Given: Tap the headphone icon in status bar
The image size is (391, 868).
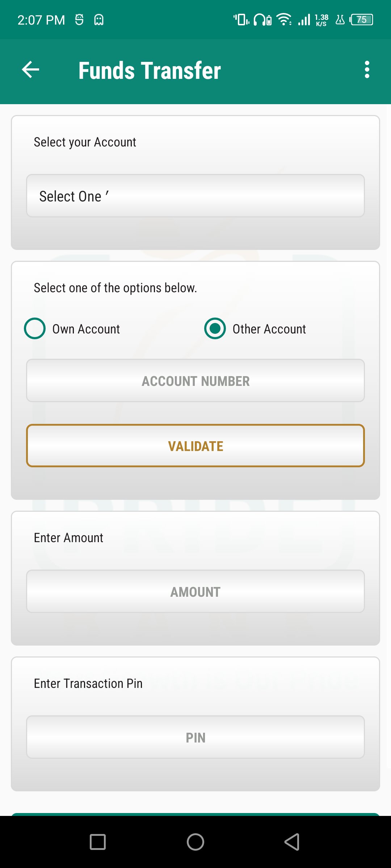Looking at the screenshot, I should [x=262, y=20].
